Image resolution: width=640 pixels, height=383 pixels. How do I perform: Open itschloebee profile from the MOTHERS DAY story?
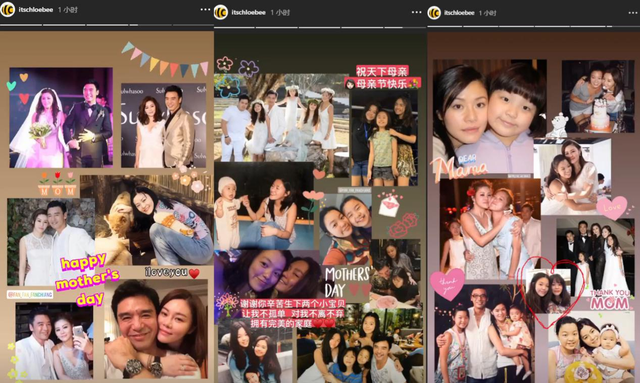pyautogui.click(x=249, y=12)
